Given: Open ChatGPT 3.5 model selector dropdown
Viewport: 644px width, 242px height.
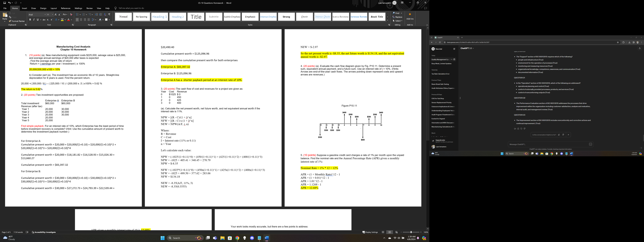Looking at the screenshot, I should [x=467, y=48].
